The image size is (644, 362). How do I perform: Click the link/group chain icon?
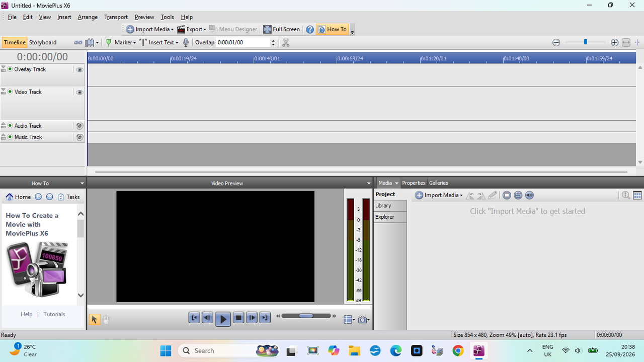(78, 43)
